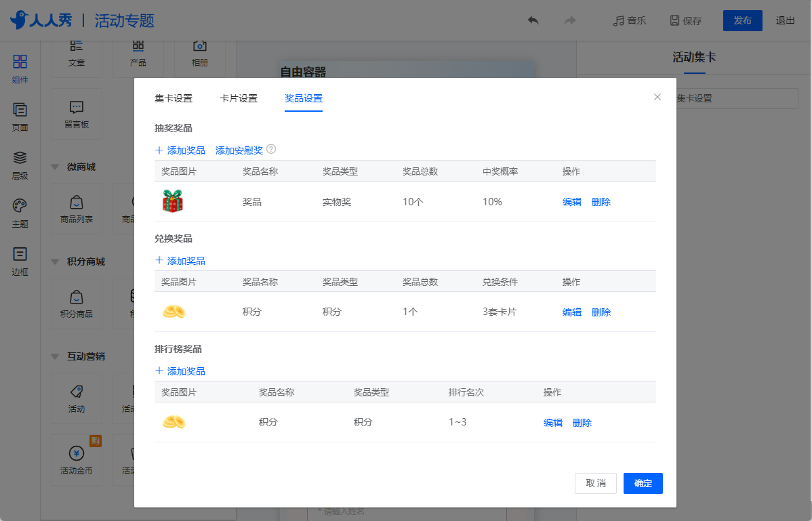Edit the 实物奖 lottery prize row
This screenshot has width=812, height=521.
[x=571, y=202]
